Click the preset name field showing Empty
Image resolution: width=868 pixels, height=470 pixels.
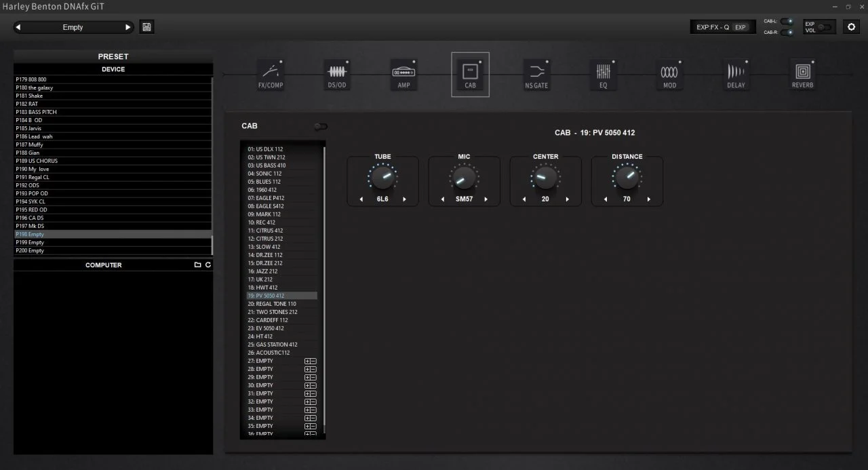73,27
